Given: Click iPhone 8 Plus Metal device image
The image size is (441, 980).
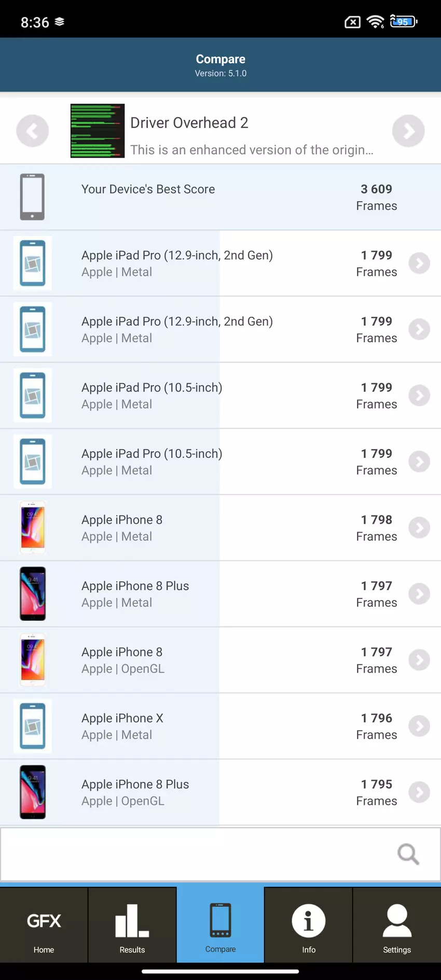Looking at the screenshot, I should [x=33, y=594].
